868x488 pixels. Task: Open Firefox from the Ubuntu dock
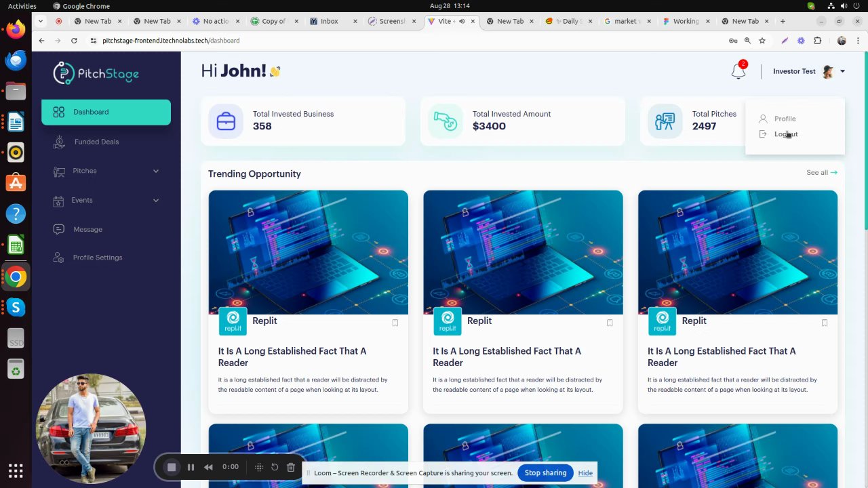[x=16, y=29]
